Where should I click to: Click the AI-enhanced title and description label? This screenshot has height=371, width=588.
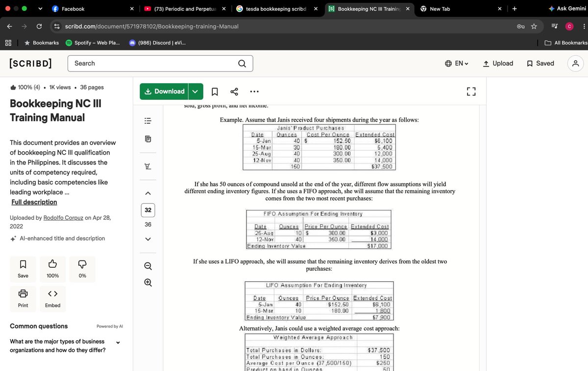click(58, 238)
